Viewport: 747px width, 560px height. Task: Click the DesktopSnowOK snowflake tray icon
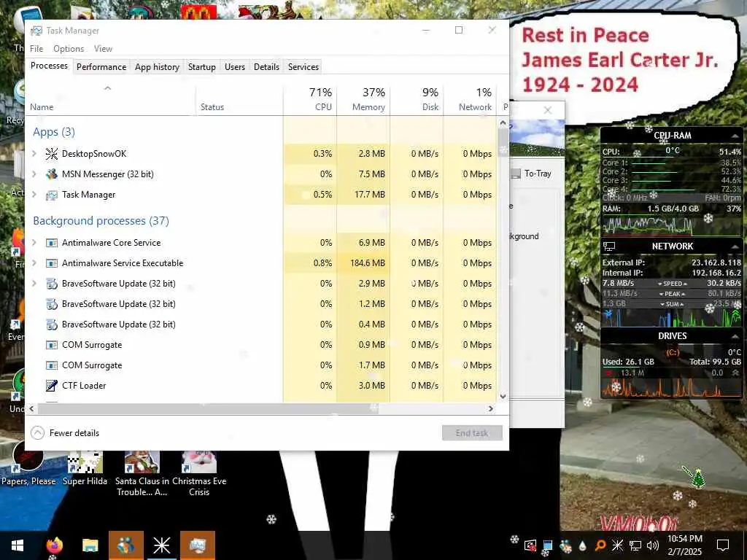[617, 545]
